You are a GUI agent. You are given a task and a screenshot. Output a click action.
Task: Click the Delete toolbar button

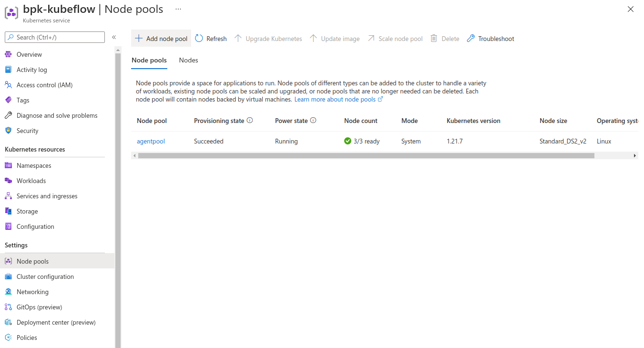click(445, 39)
